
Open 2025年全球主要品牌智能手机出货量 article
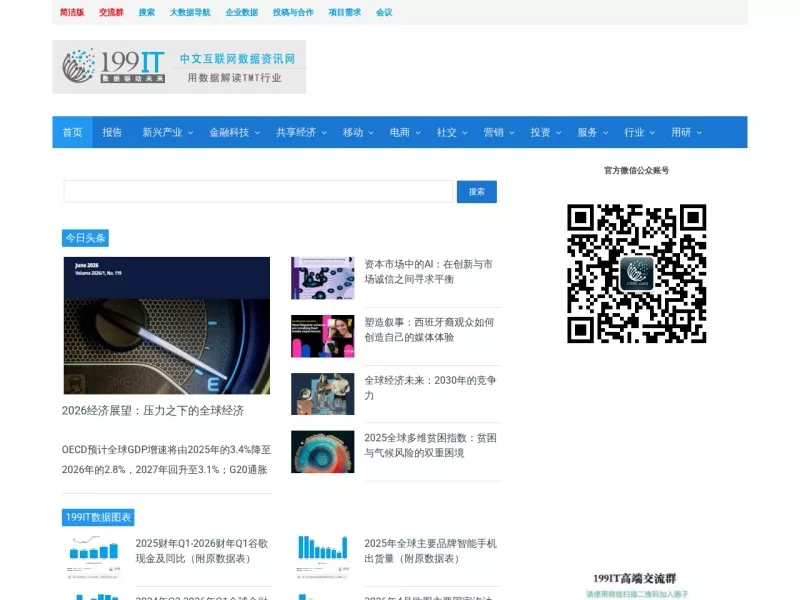click(x=430, y=551)
